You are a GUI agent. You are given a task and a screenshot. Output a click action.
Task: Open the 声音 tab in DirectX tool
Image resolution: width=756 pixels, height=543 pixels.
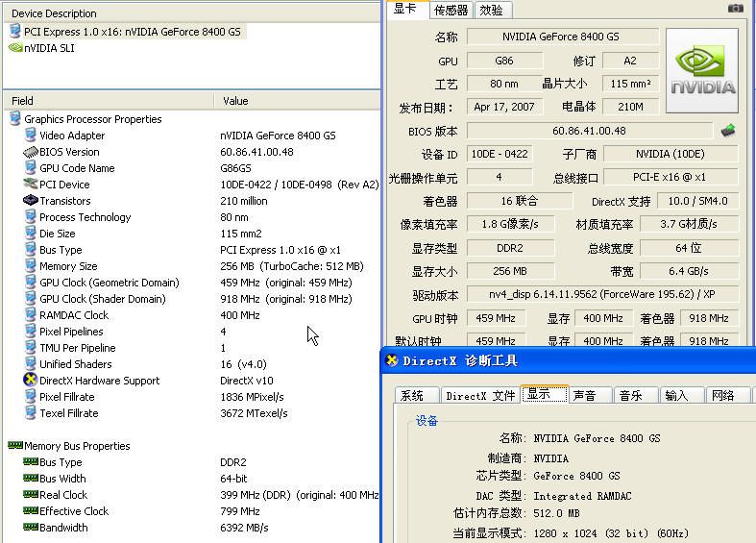point(590,395)
